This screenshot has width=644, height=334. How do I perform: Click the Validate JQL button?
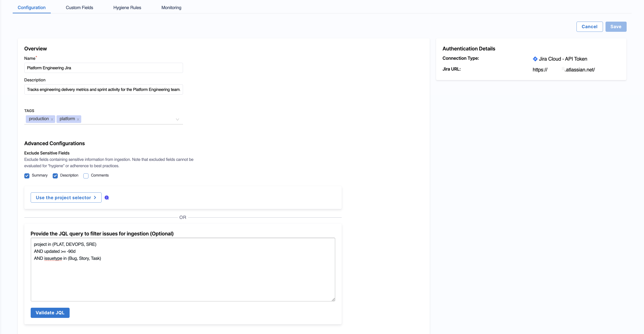(50, 313)
